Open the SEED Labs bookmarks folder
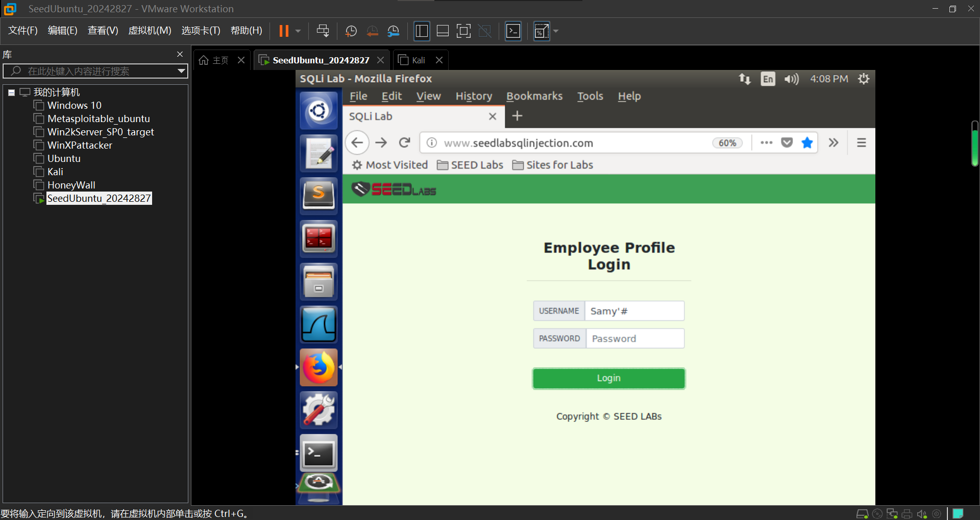Viewport: 980px width, 520px height. pos(470,165)
